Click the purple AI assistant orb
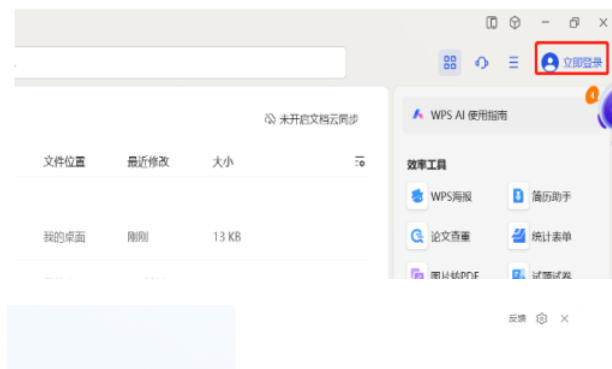 pyautogui.click(x=605, y=109)
